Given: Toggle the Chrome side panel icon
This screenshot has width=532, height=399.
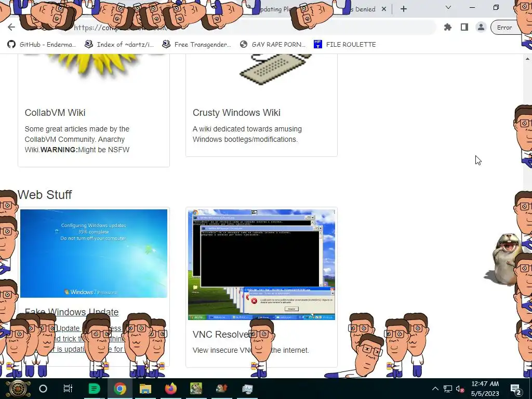Looking at the screenshot, I should point(464,27).
